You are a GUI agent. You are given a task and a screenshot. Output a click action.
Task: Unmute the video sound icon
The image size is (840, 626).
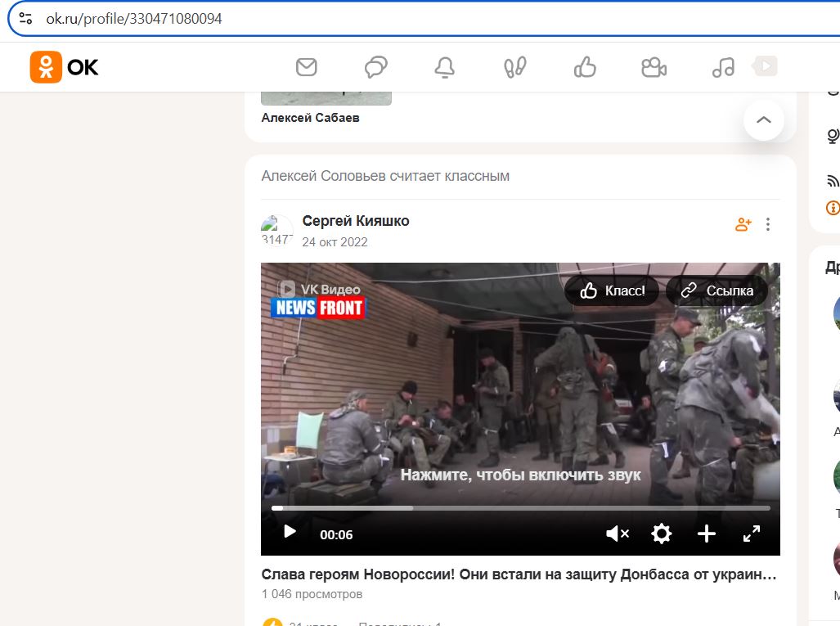coord(618,534)
